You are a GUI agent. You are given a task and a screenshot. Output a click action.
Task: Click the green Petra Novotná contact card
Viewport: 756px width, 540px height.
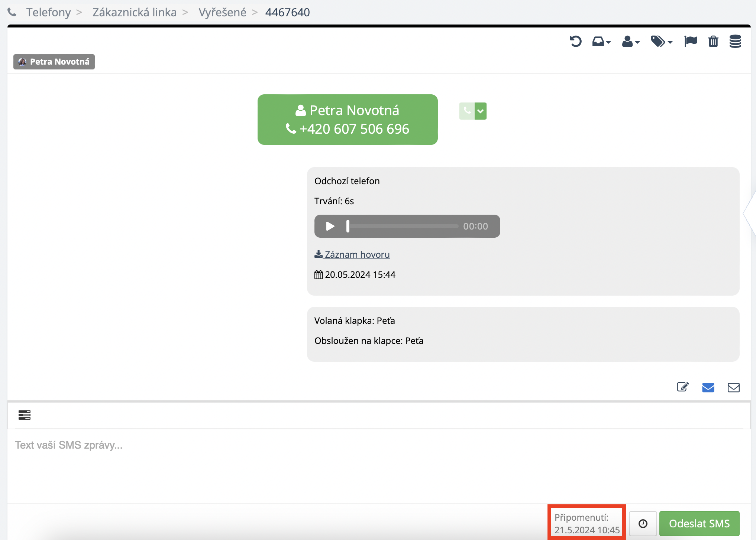pos(347,120)
